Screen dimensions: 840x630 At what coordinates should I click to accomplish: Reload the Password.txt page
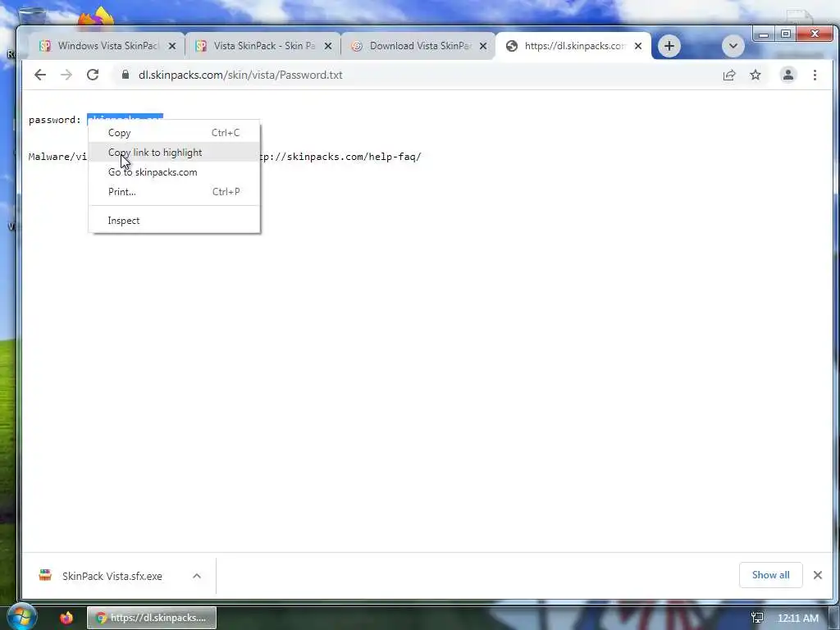(93, 75)
